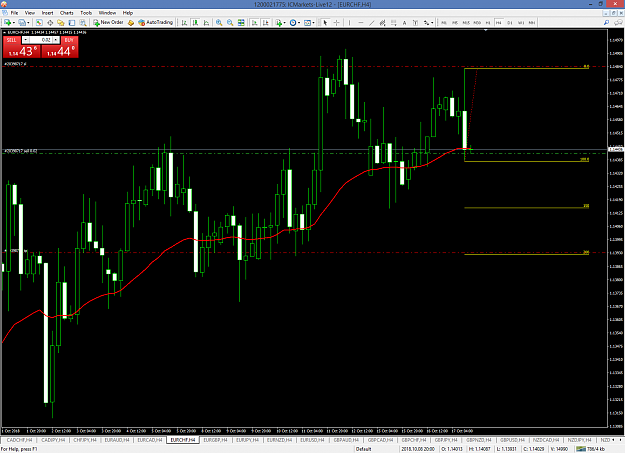This screenshot has width=625, height=453.
Task: Select the Text Label tool
Action: pyautogui.click(x=415, y=23)
